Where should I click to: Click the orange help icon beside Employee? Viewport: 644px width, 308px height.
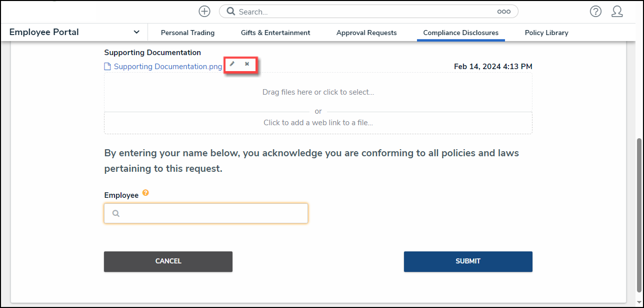[x=145, y=193]
